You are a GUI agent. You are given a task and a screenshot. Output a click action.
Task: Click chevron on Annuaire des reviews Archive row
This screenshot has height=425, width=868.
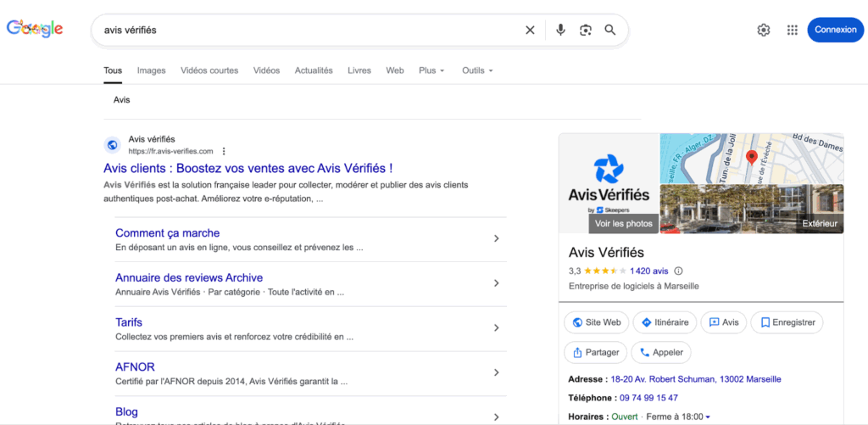coord(497,283)
